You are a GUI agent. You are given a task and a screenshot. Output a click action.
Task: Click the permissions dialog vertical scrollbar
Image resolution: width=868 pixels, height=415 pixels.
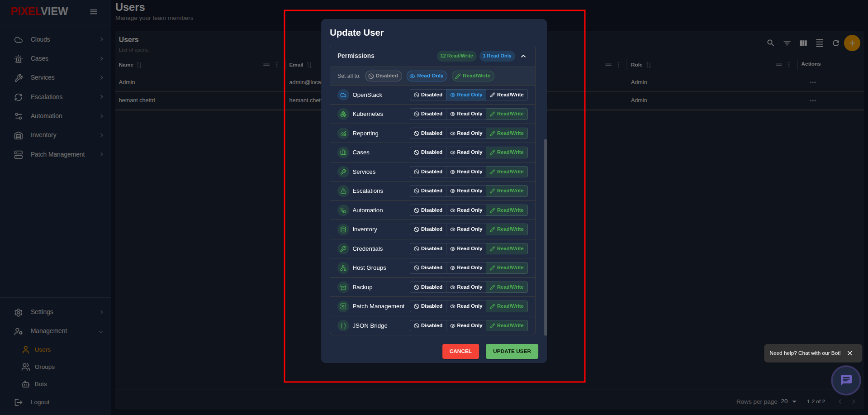point(545,237)
